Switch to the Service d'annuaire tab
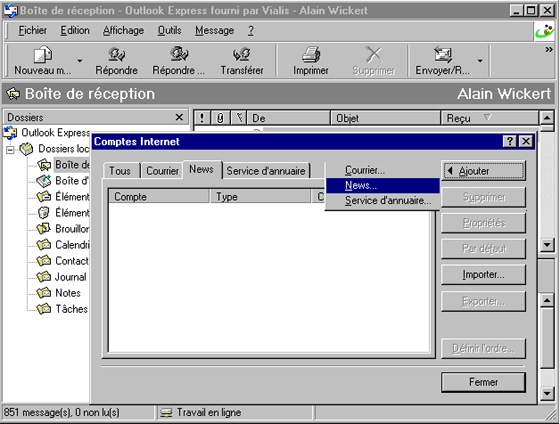 pyautogui.click(x=266, y=171)
